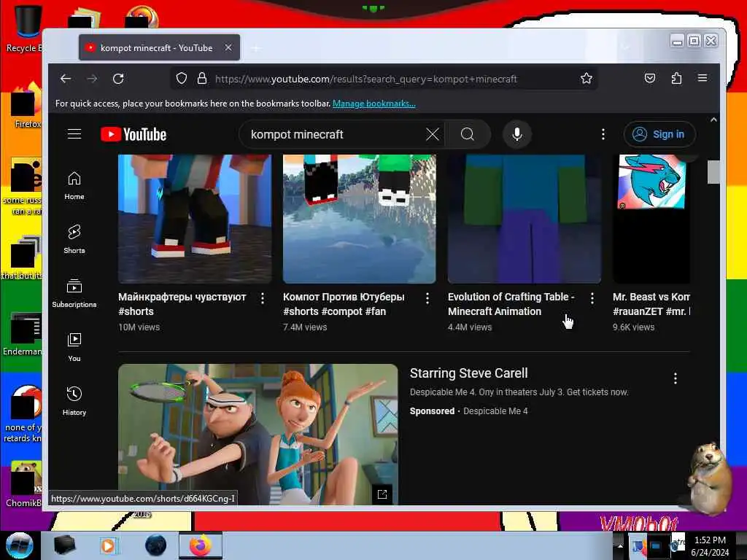Open Shorts in the YouTube sidebar
The image size is (747, 560).
click(74, 239)
